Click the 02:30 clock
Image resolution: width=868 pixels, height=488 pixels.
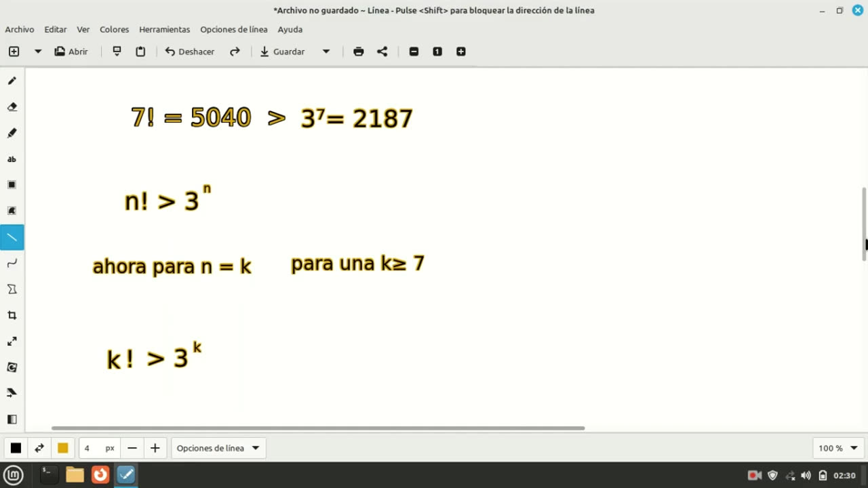pos(844,475)
